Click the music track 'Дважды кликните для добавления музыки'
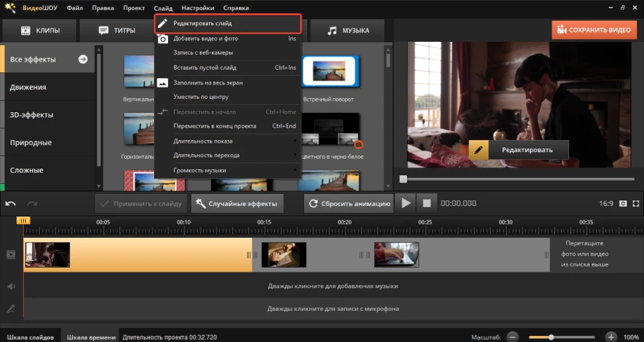The height and width of the screenshot is (342, 644). [x=333, y=286]
